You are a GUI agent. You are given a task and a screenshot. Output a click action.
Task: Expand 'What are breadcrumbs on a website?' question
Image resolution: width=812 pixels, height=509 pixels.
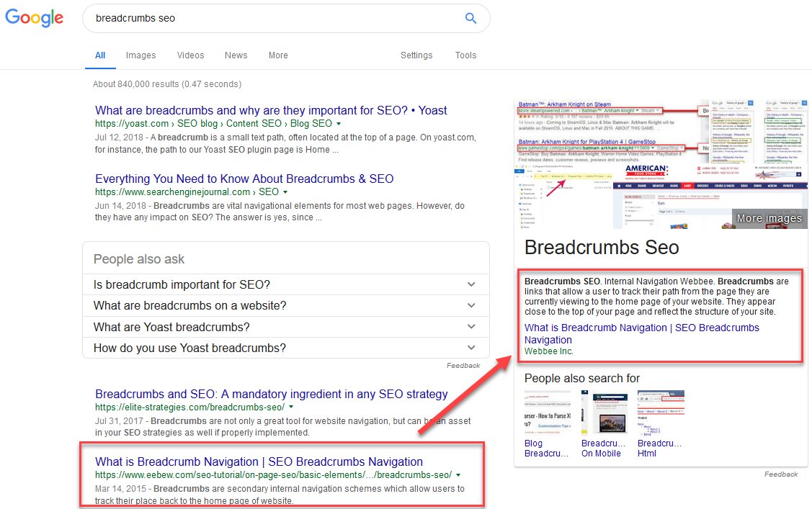click(286, 306)
